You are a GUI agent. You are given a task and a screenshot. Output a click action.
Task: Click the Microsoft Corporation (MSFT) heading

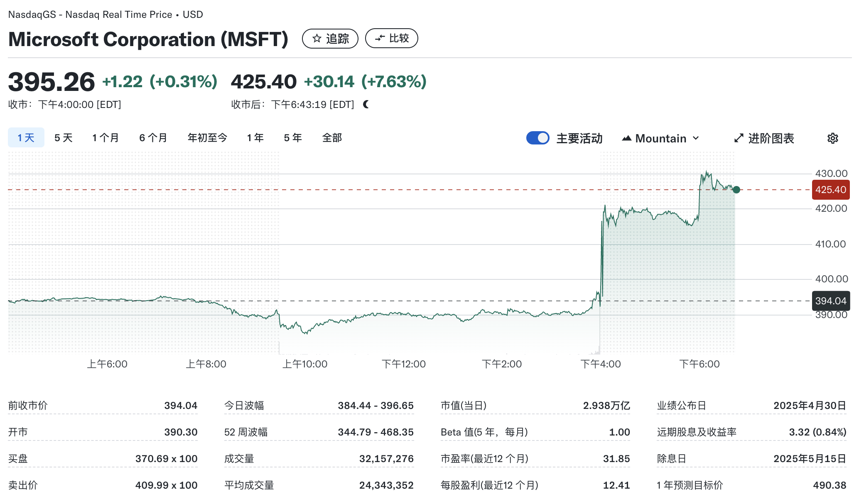(148, 39)
